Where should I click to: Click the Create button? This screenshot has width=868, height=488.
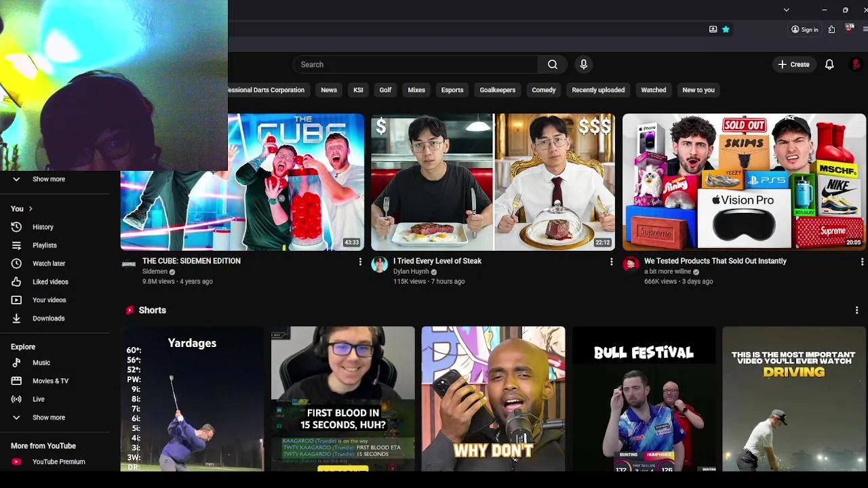click(793, 64)
